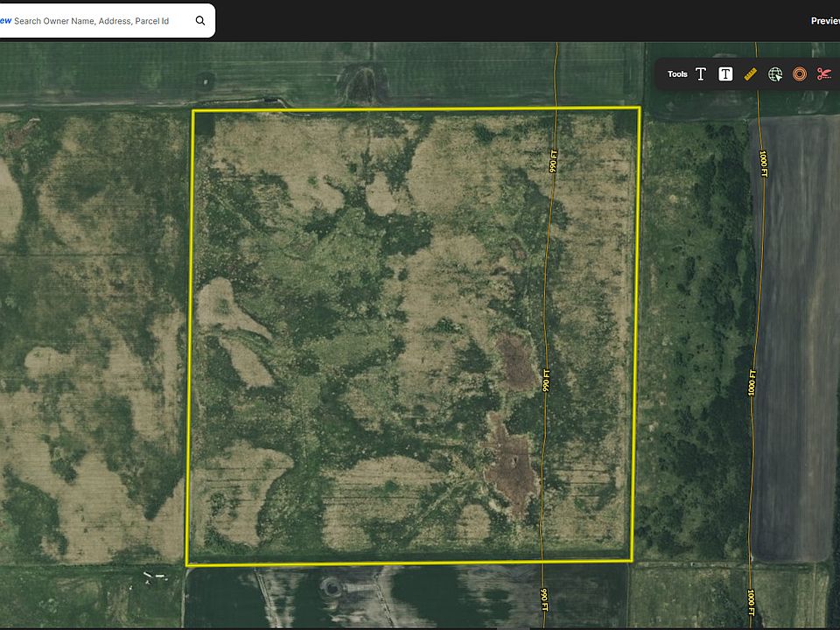Image resolution: width=840 pixels, height=630 pixels.
Task: Click the gray plowed field east of parcel
Action: point(796,338)
